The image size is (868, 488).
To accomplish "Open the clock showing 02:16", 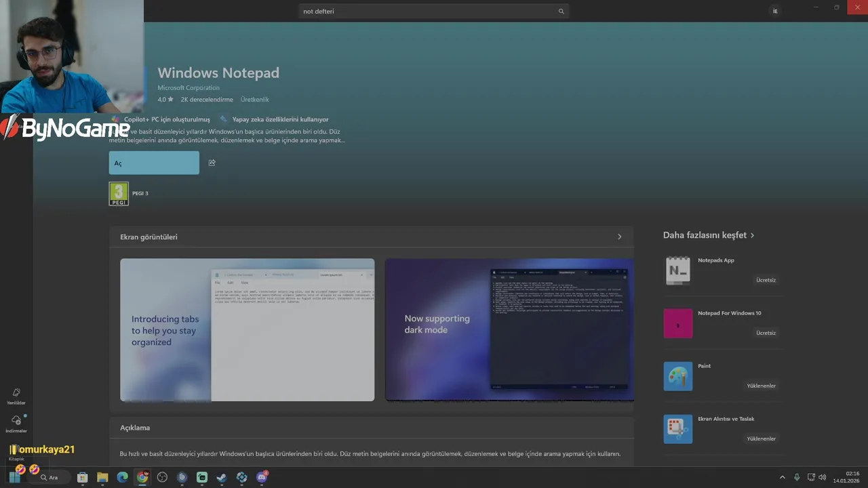I will click(x=846, y=477).
